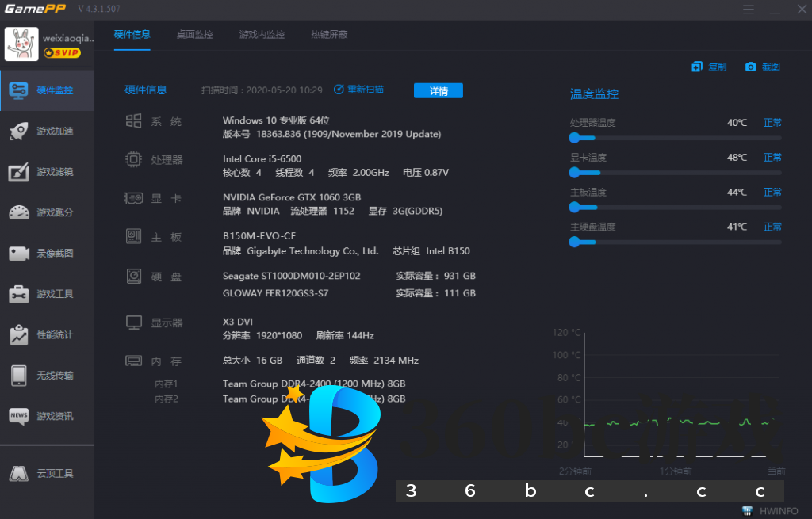Click the 复制 copy icon

tap(697, 67)
